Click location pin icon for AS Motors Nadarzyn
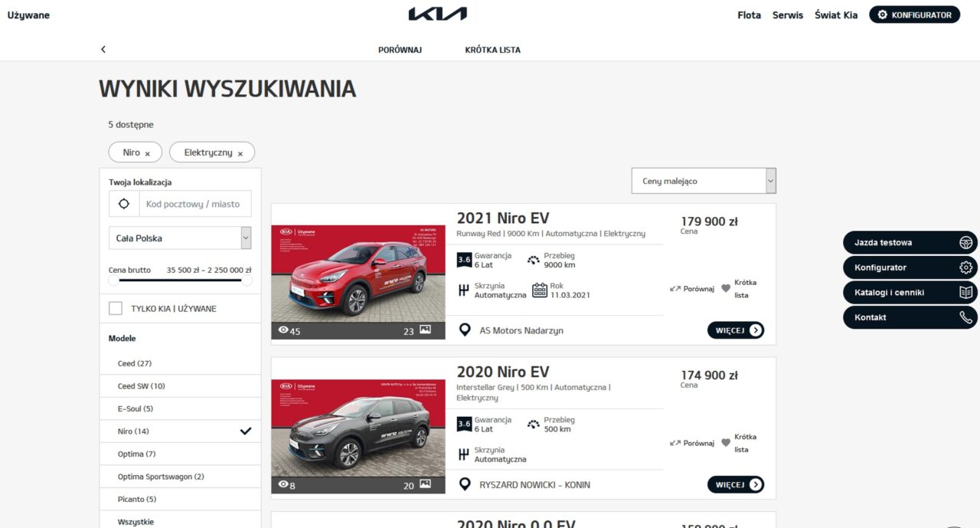The height and width of the screenshot is (528, 980). tap(464, 330)
